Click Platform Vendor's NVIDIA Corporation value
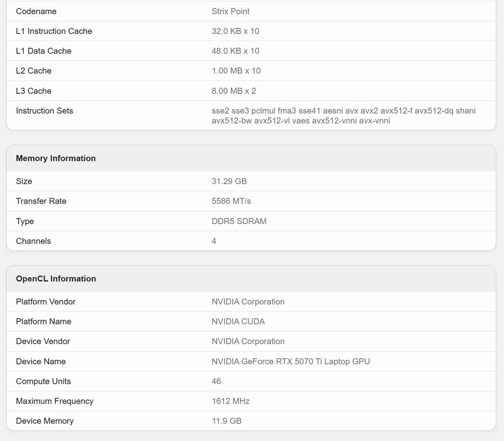Screen dimensions: 504x441 (x=248, y=301)
